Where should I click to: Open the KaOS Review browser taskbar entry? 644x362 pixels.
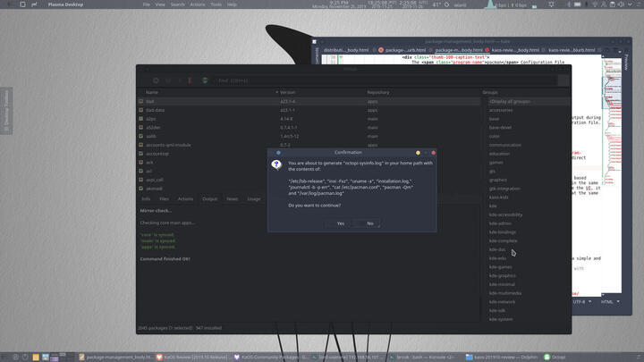(192, 357)
